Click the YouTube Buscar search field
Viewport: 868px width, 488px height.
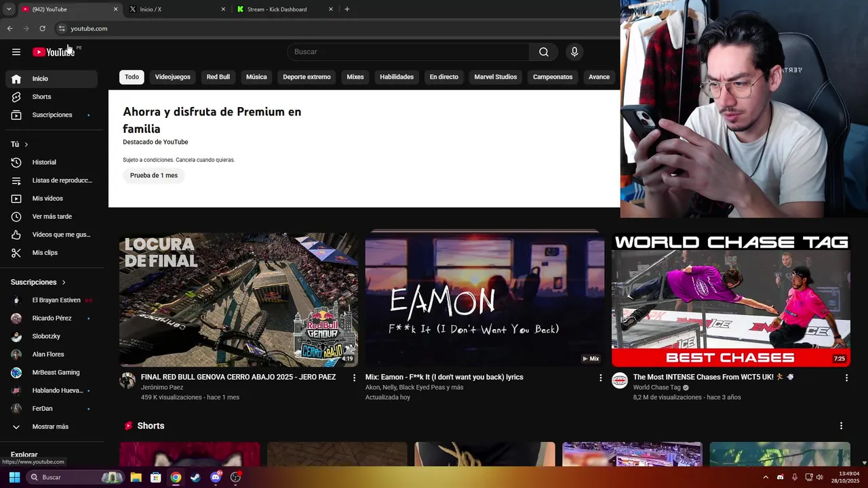[x=408, y=52]
